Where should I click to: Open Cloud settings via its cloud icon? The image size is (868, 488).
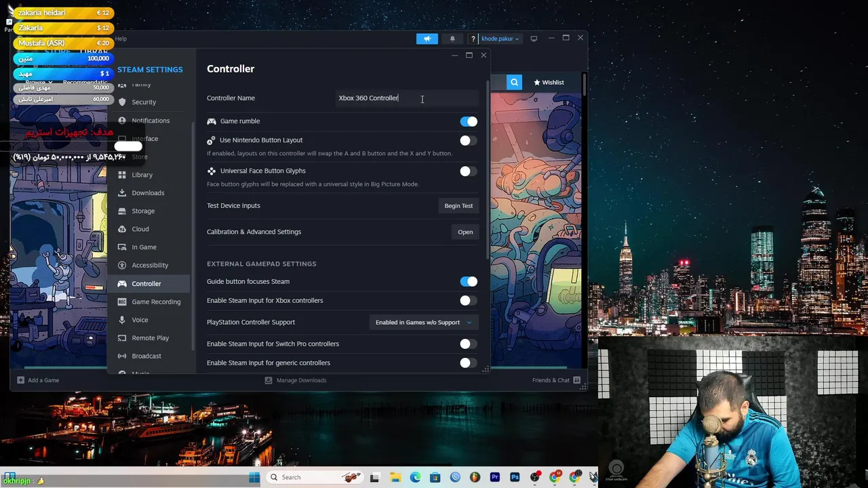122,229
